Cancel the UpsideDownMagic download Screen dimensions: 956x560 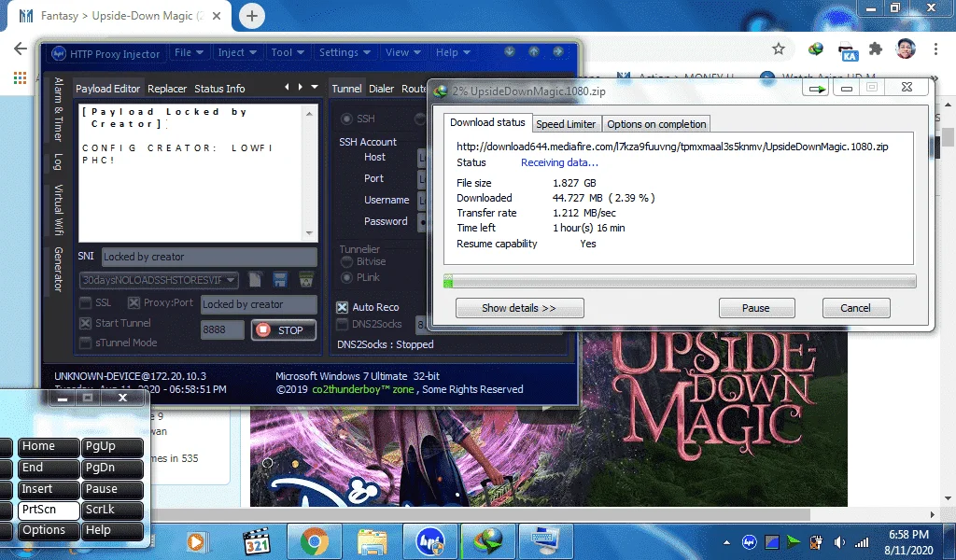pos(855,308)
